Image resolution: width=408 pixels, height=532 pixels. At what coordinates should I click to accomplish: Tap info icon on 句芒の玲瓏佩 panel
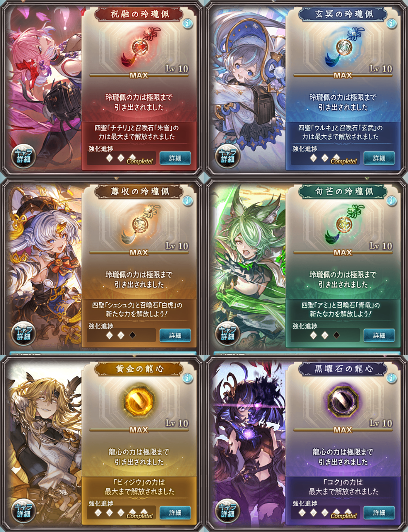point(391,201)
